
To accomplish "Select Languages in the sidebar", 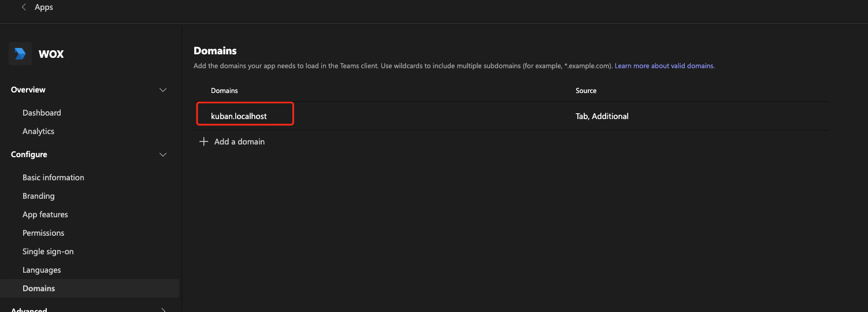I will point(42,270).
